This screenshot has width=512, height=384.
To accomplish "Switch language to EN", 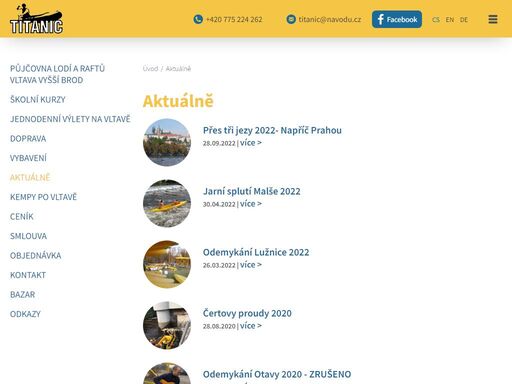I will (x=450, y=20).
